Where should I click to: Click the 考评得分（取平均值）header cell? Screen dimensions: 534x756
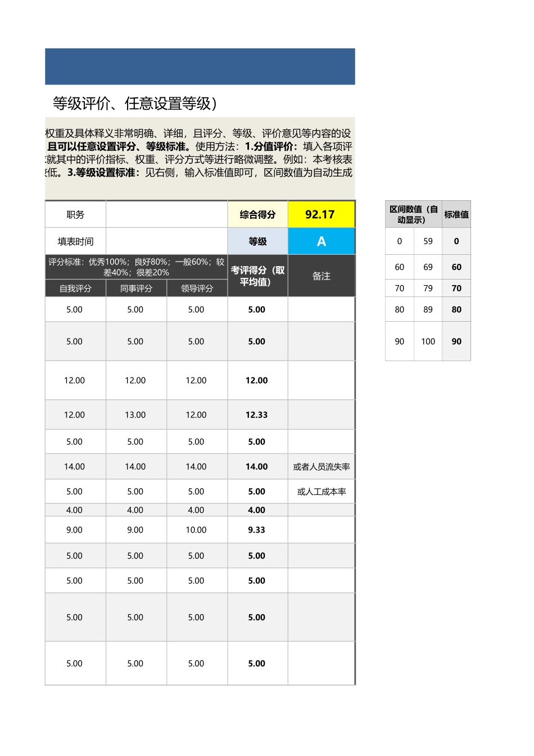pyautogui.click(x=257, y=275)
